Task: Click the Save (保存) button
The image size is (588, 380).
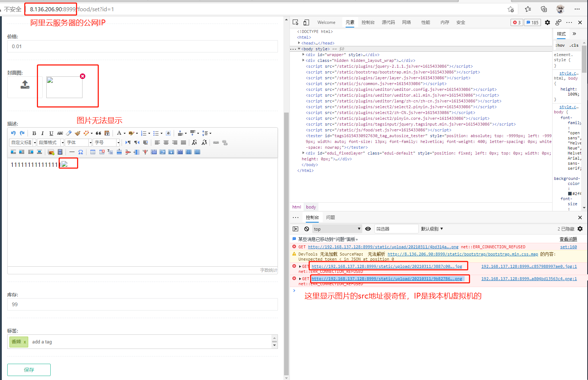Action: 29,370
